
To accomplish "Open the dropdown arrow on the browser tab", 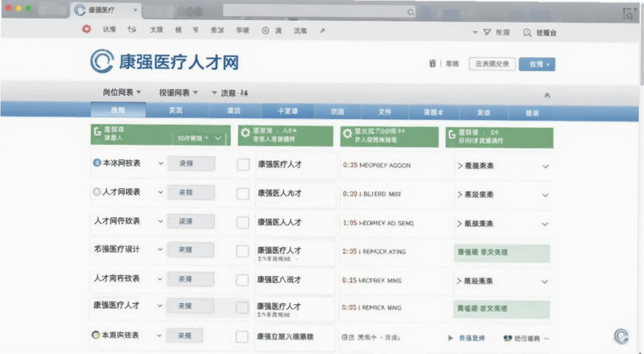I will tap(135, 10).
